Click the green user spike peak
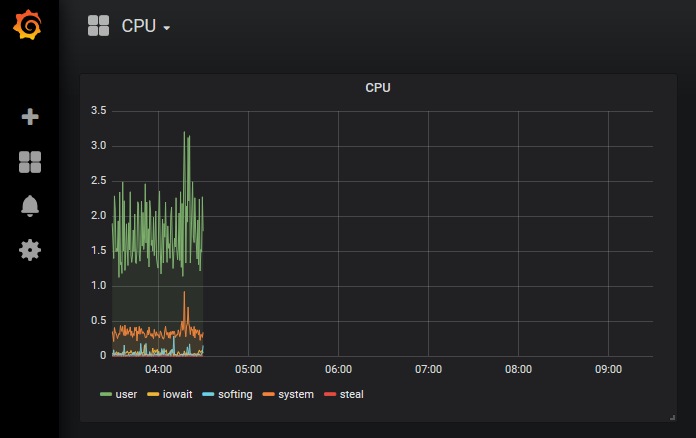This screenshot has width=696, height=438. point(185,133)
